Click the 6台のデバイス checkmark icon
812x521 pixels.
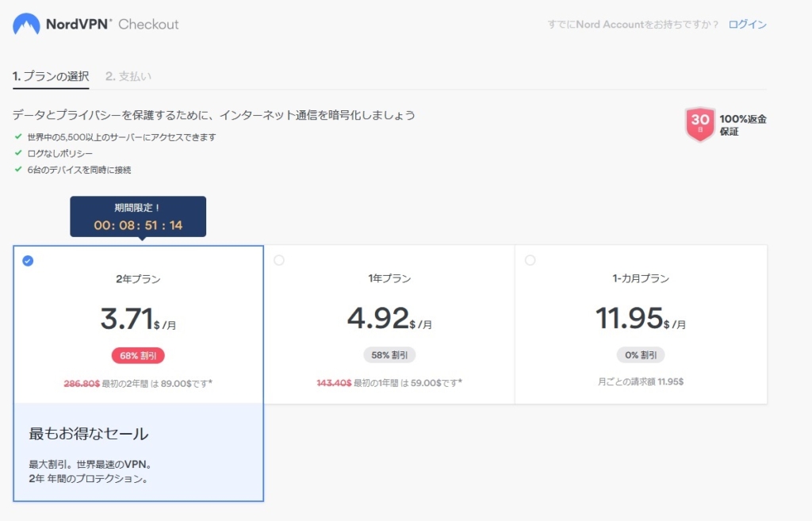18,169
